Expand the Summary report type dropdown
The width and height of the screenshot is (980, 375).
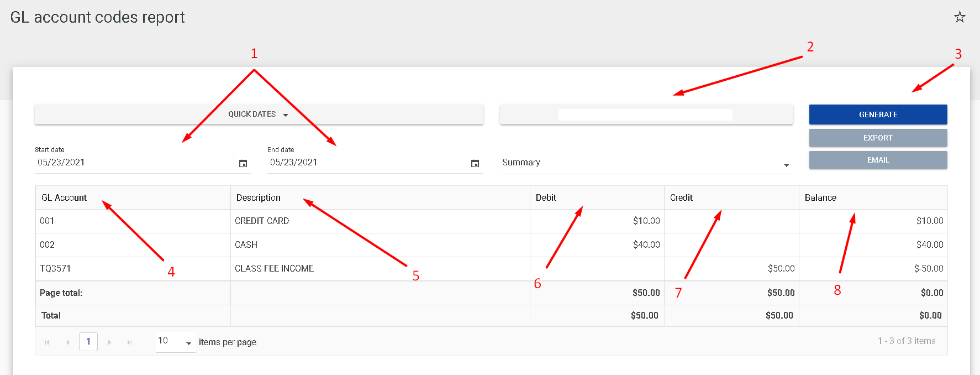click(646, 163)
